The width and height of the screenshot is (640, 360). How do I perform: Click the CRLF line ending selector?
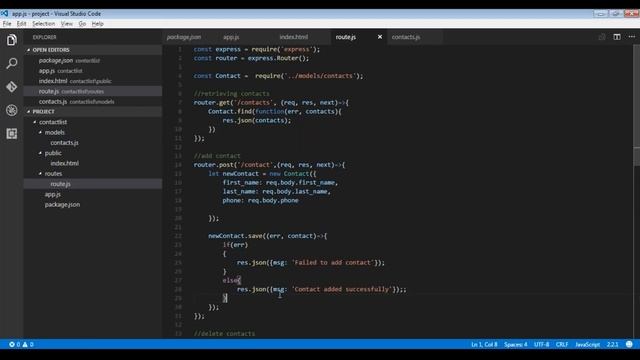point(562,344)
